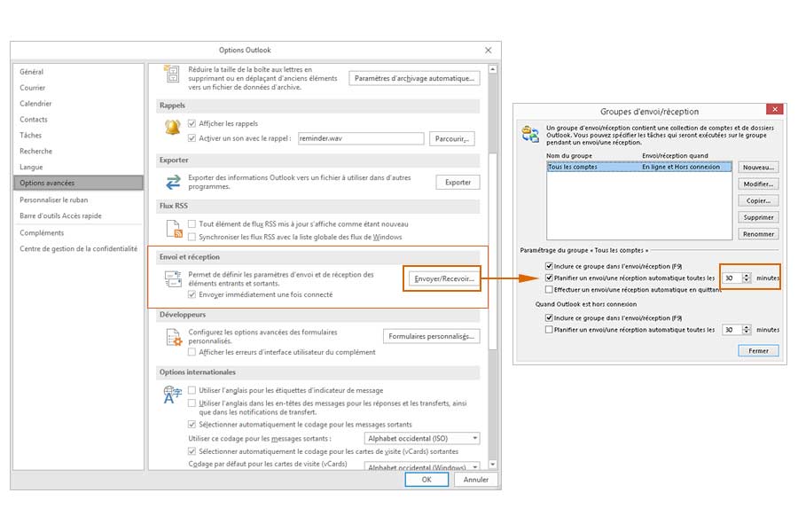The height and width of the screenshot is (532, 798).
Task: Open the Courrier category
Action: [78, 88]
